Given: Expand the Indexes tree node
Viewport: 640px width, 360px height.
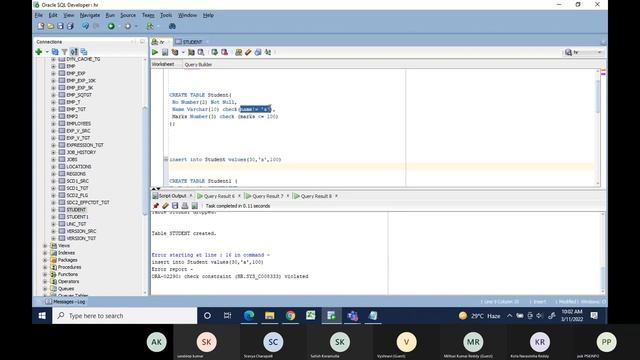Looking at the screenshot, I should pos(45,253).
